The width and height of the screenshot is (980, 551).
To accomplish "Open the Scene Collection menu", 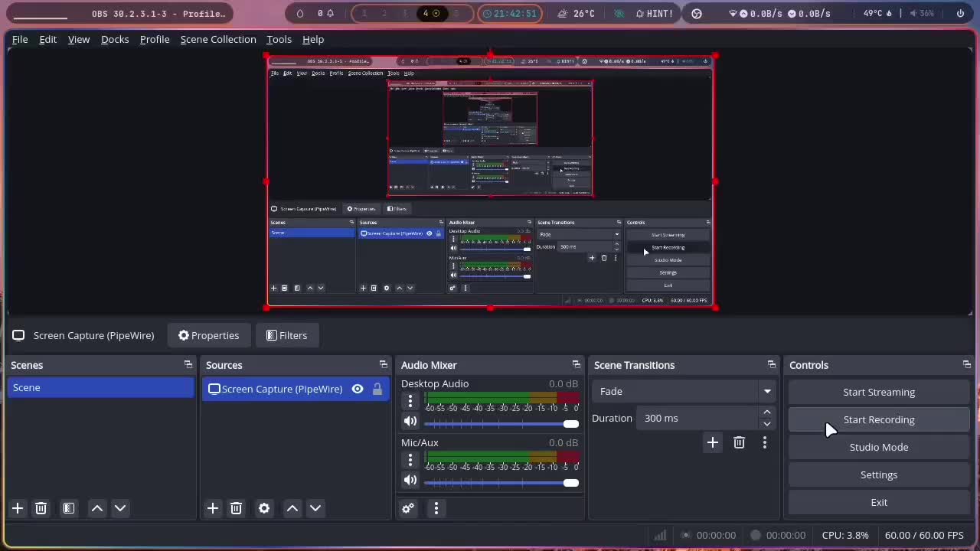I will coord(218,39).
